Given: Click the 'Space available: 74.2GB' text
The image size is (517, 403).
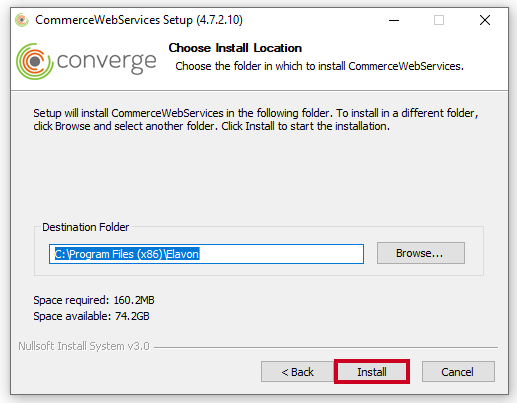Looking at the screenshot, I should (91, 316).
